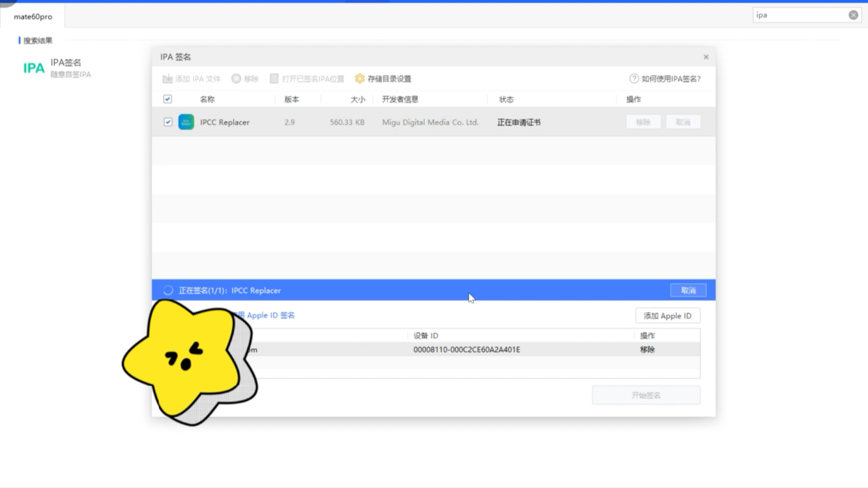Click the 添加 Apple ID button

[668, 316]
